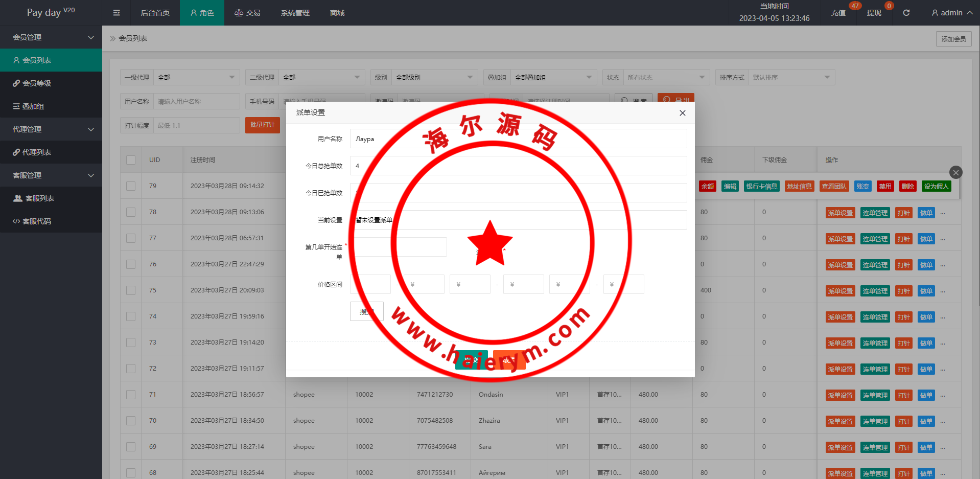Open more actions (...) for UID 70 row
The image size is (980, 479).
click(x=943, y=422)
